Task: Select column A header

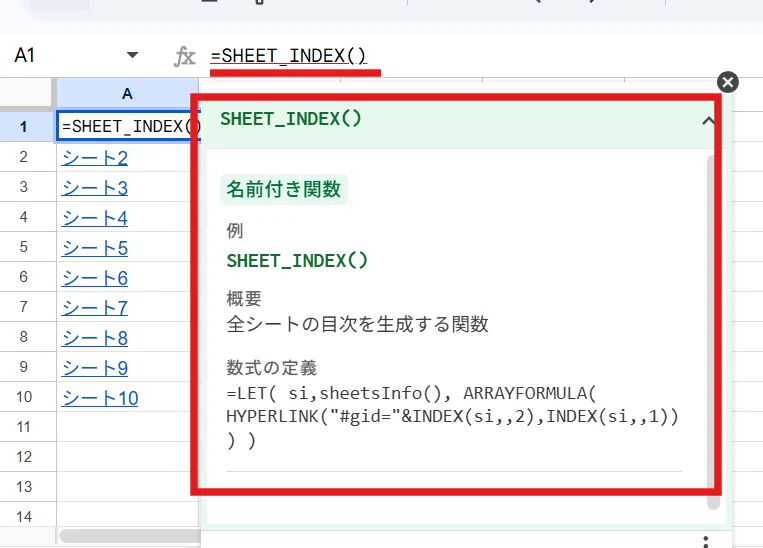Action: coord(127,93)
